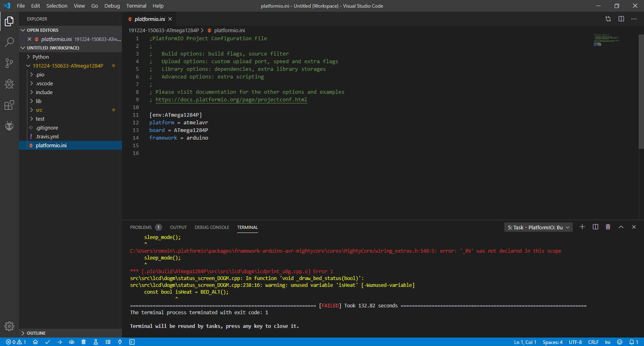Screen dimensions: 644x346
Task: Collapse the Open Editors section
Action: tap(70, 30)
